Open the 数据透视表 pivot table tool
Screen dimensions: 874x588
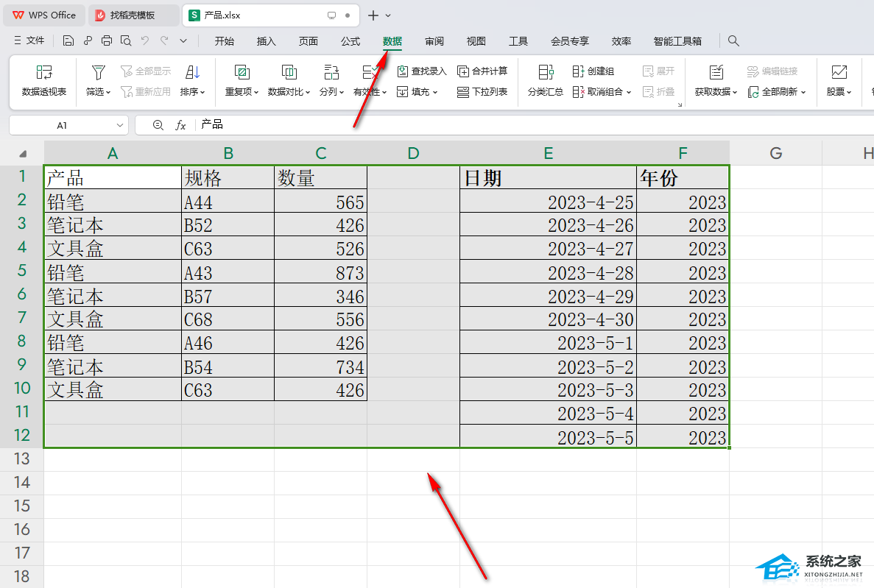pos(44,80)
